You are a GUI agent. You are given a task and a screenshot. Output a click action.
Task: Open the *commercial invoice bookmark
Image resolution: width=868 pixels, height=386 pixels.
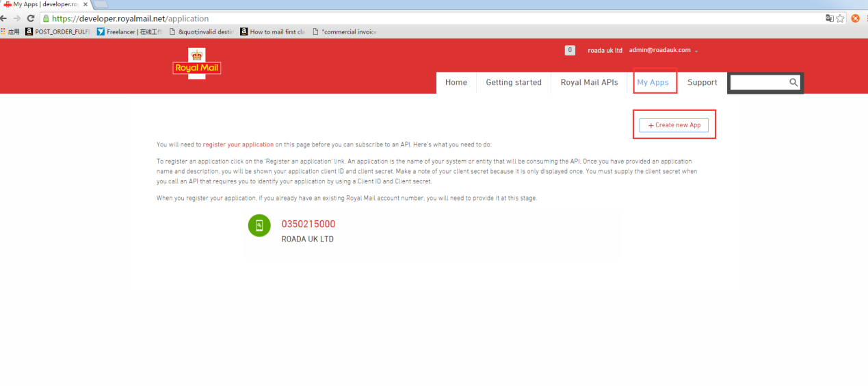345,31
